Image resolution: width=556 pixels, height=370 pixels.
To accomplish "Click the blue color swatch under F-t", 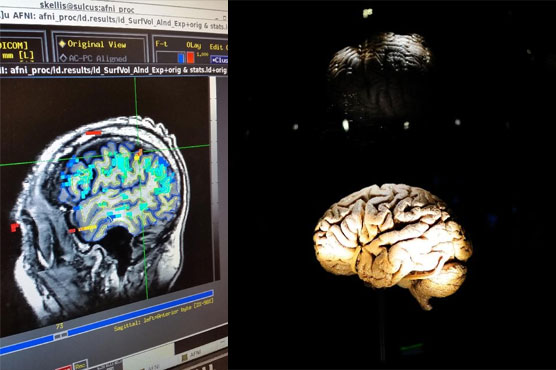I will click(181, 58).
